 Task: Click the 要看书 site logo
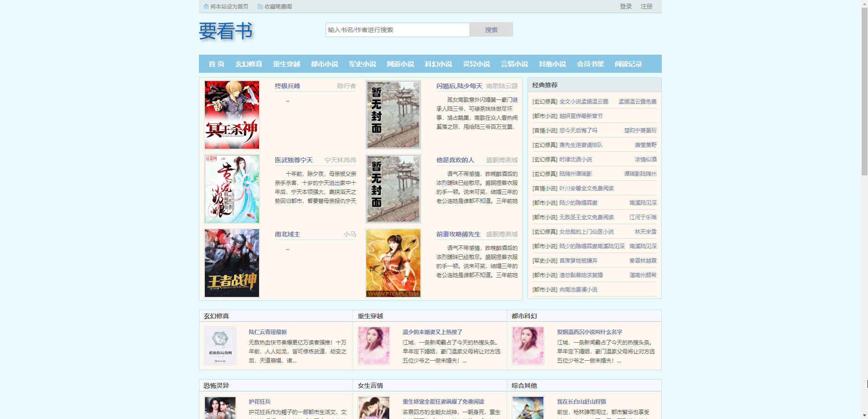coord(226,31)
